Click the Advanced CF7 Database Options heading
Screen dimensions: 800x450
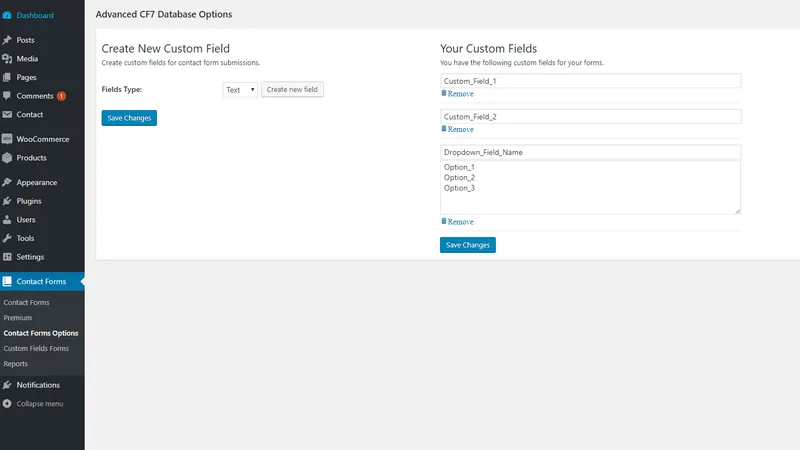(164, 14)
